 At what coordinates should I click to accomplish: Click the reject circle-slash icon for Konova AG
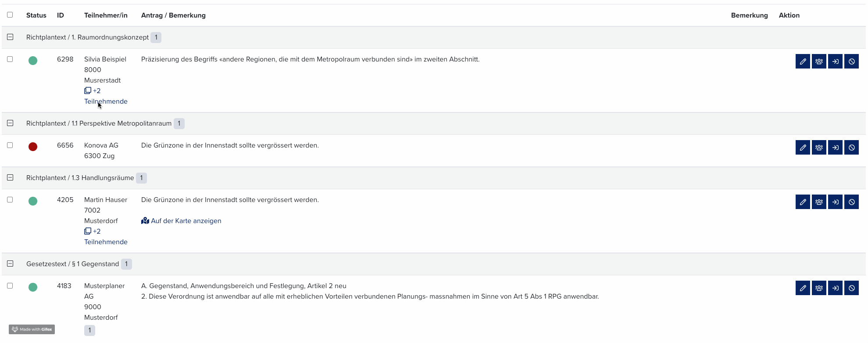[851, 148]
